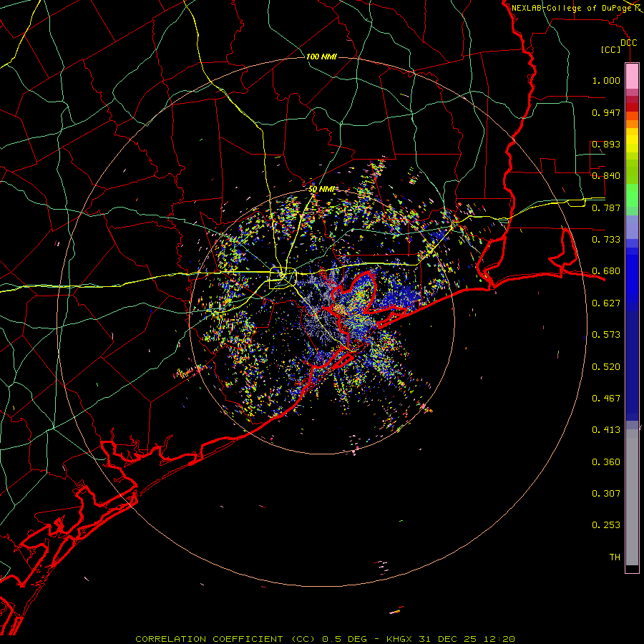Click the 0.307 legend value
This screenshot has height=644, width=644.
[606, 494]
